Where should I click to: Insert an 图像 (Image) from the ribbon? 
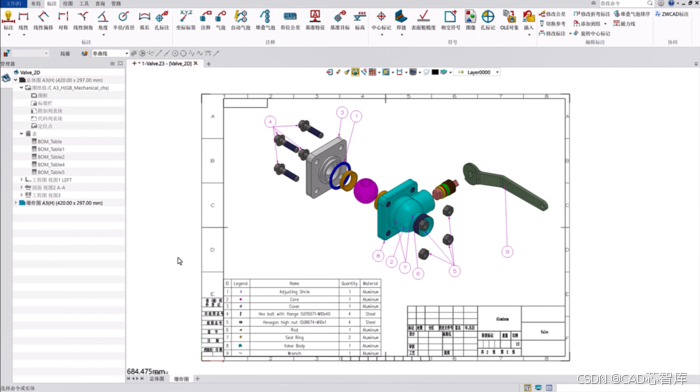pyautogui.click(x=471, y=20)
